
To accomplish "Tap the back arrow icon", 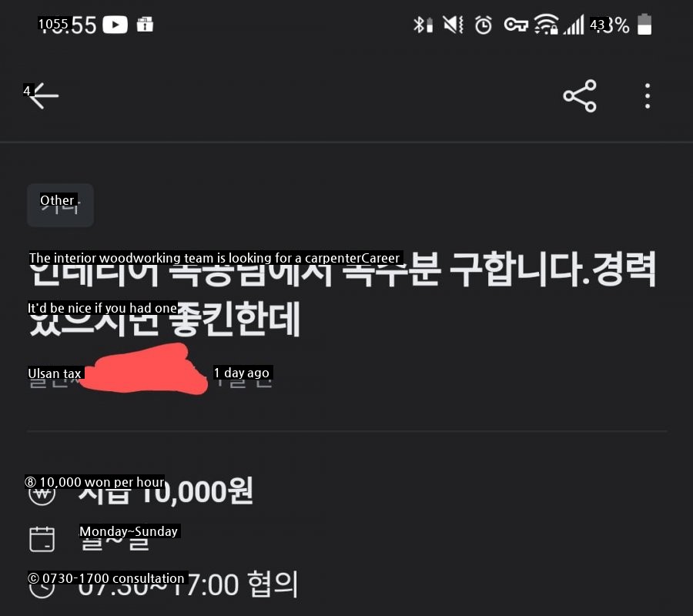I will [43, 95].
